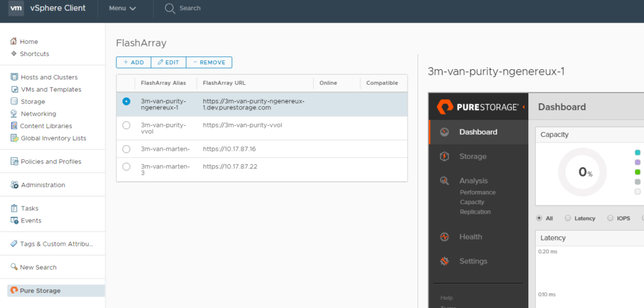Click the Health icon in Purity panel
Screen dimensions: 644x308
[445, 237]
